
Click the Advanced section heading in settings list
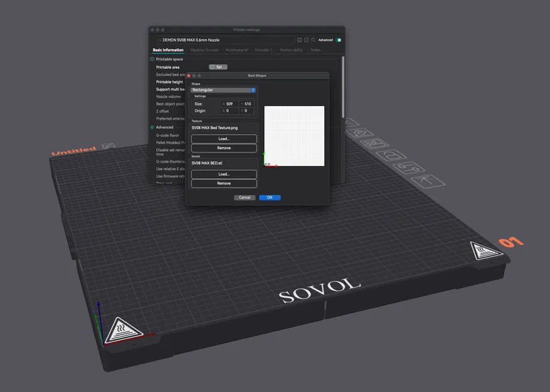pos(164,127)
